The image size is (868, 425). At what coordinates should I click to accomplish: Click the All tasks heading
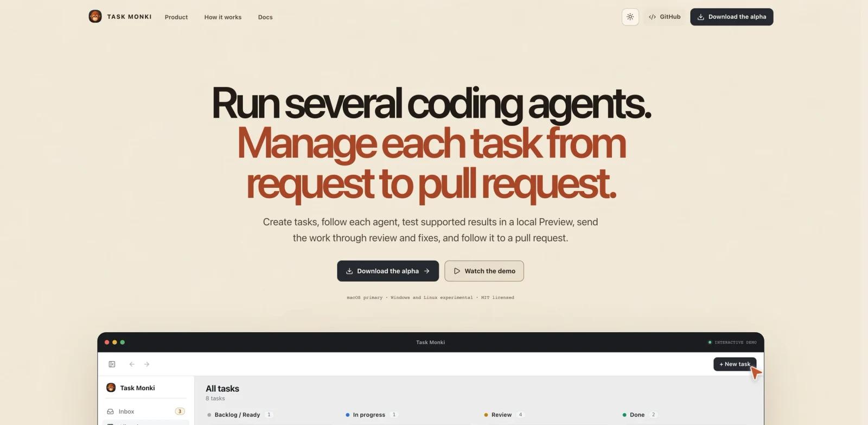[222, 389]
